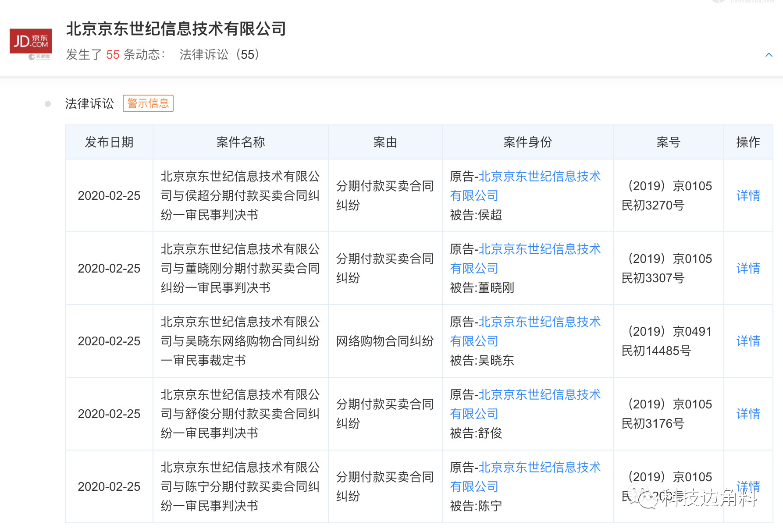Click the 被告:陈宁 defendant text

click(x=476, y=506)
